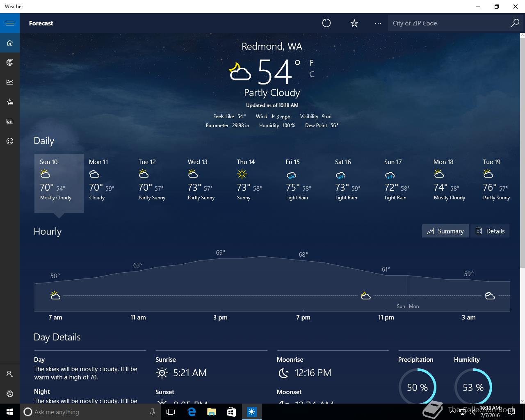Click the Sign in account icon
Viewport: 525px width, 420px height.
pos(10,374)
